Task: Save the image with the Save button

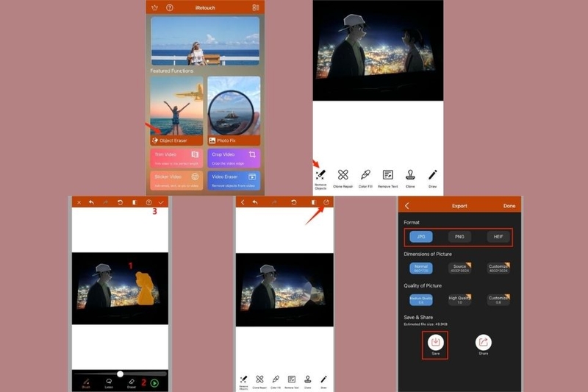Action: (435, 345)
